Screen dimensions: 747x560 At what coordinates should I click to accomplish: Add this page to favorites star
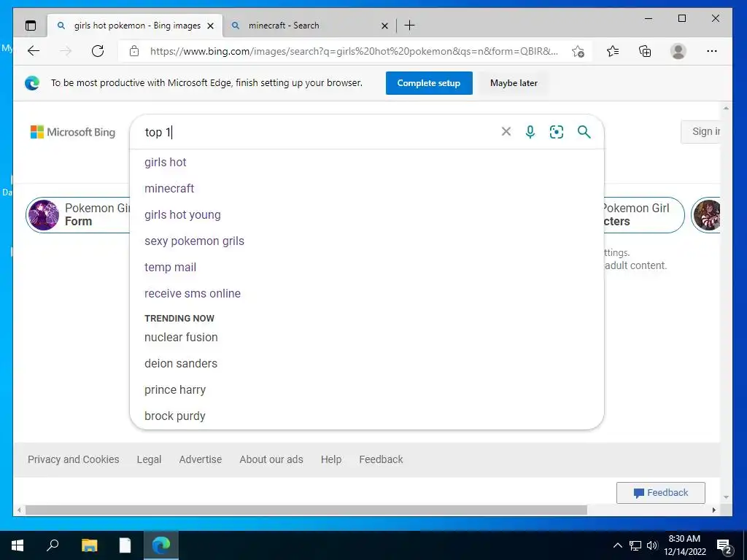pyautogui.click(x=578, y=51)
